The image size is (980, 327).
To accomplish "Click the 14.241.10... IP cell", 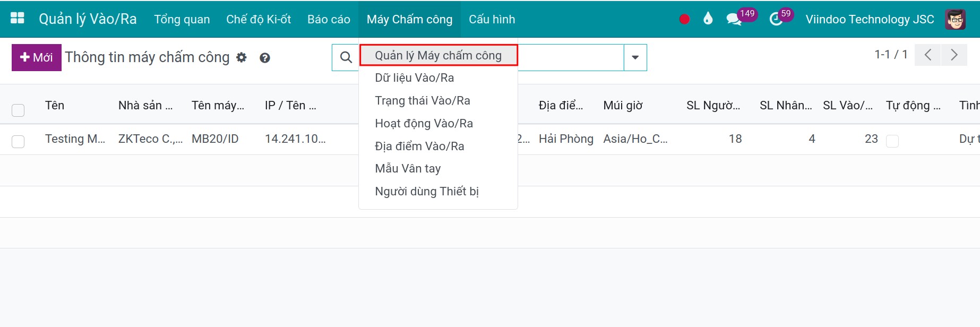I will click(x=295, y=139).
